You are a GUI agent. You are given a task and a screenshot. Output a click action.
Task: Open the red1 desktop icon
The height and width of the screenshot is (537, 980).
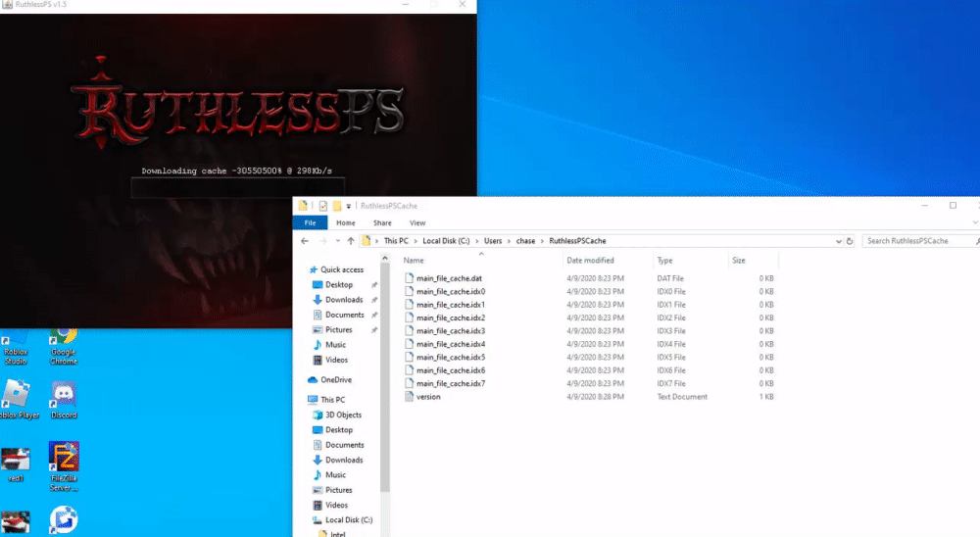click(x=16, y=465)
